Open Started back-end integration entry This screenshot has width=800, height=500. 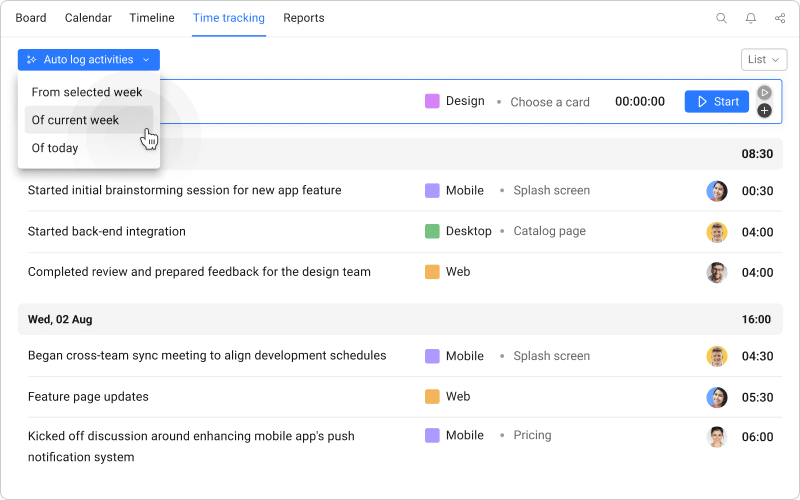point(107,231)
